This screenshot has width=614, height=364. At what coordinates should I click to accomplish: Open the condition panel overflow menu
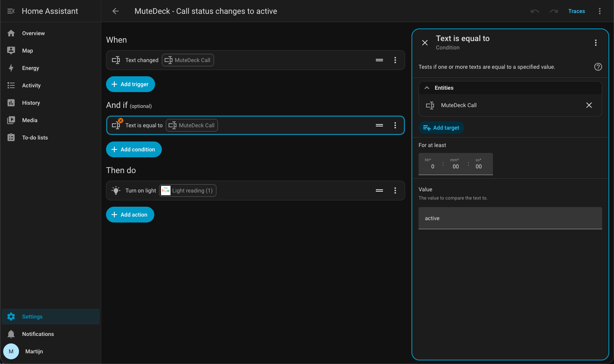(x=596, y=43)
